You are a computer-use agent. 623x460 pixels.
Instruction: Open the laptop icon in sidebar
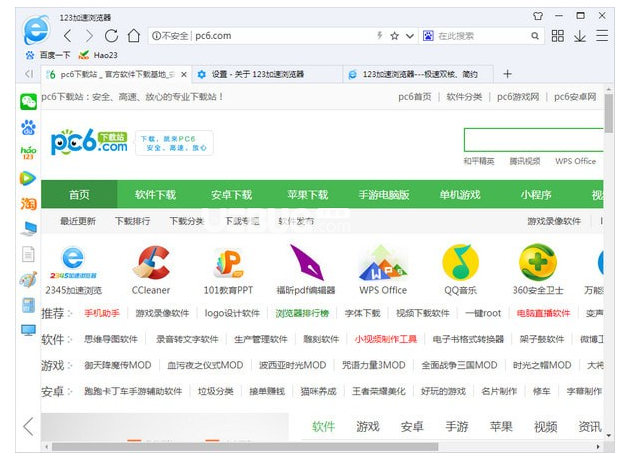tap(29, 228)
